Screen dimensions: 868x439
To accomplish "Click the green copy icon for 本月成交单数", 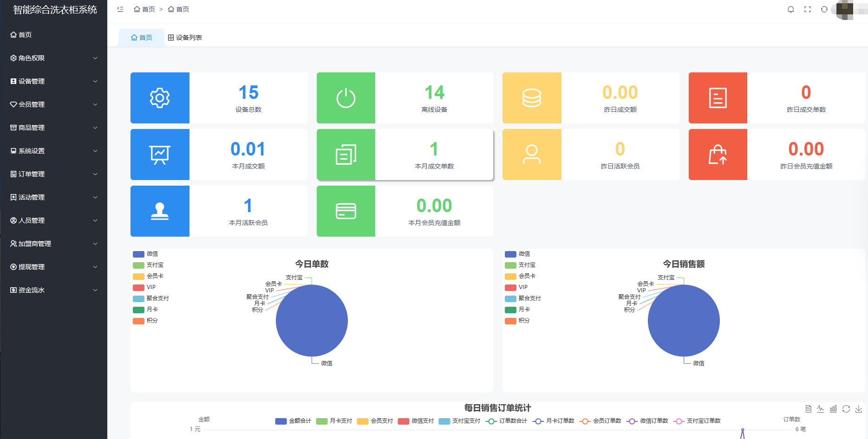I will point(346,155).
